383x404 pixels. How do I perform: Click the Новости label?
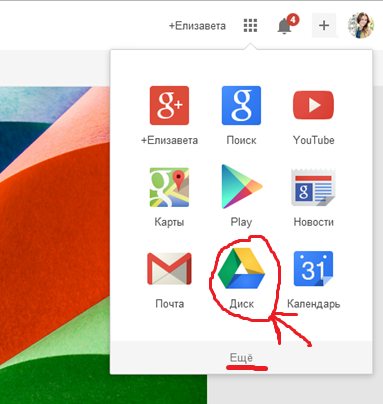(x=313, y=222)
